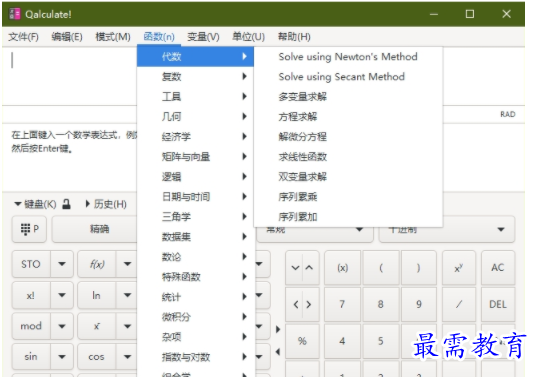Image resolution: width=535 pixels, height=377 pixels.
Task: Click the expression input field
Action: (70, 76)
